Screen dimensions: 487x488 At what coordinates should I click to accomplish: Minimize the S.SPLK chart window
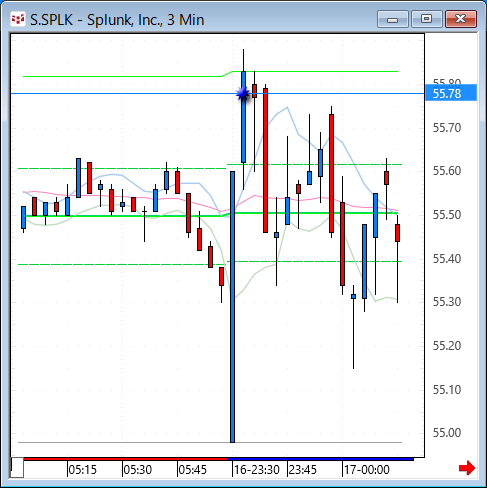(x=393, y=19)
